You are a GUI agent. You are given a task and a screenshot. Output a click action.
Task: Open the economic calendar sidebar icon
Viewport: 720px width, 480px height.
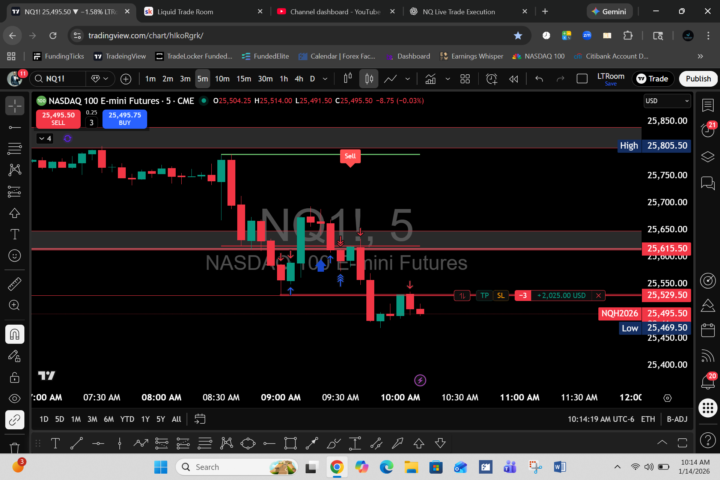[708, 330]
